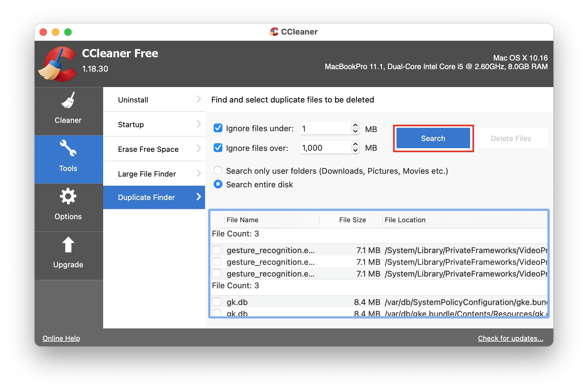Image resolution: width=588 pixels, height=392 pixels.
Task: Click the chevron beside Duplicate Finder
Action: pyautogui.click(x=199, y=197)
